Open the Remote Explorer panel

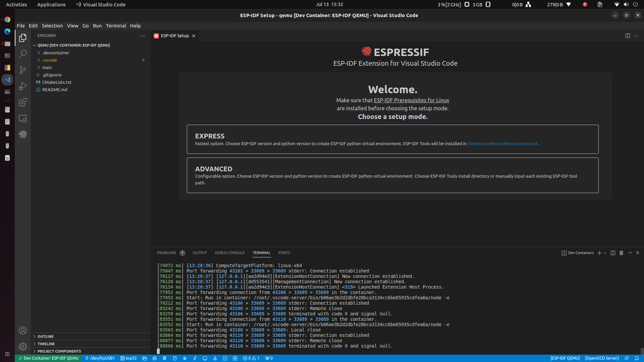click(x=23, y=118)
